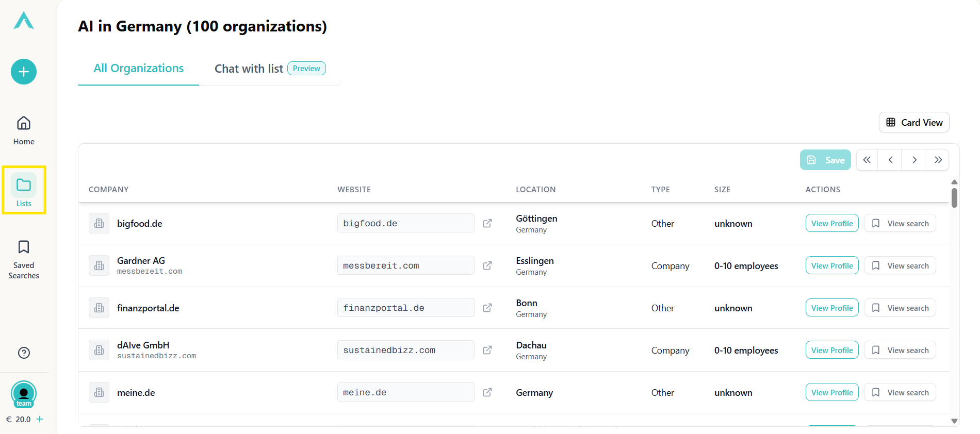
Task: Click the team user avatar
Action: tap(24, 394)
